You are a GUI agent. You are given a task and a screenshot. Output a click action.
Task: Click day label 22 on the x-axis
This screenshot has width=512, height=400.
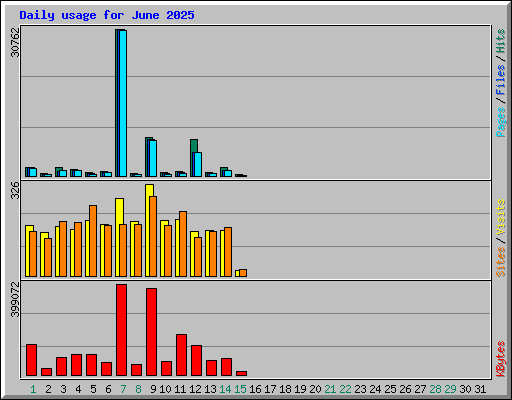345,389
